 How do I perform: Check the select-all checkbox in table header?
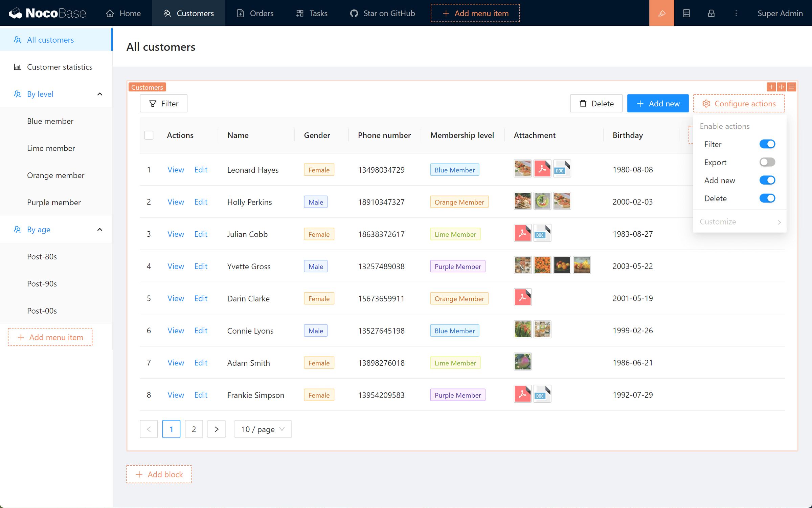pyautogui.click(x=149, y=135)
